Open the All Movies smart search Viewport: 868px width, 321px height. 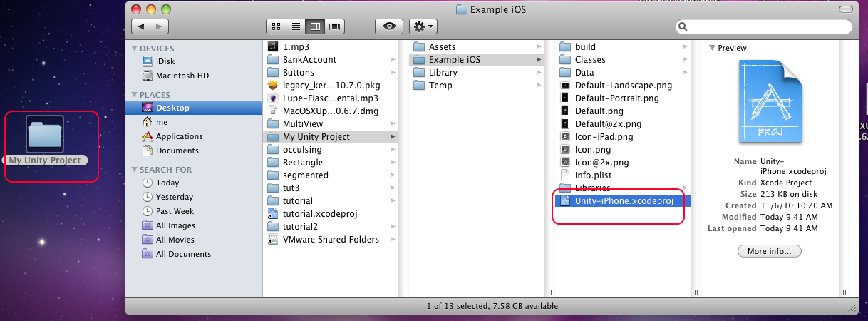(x=175, y=240)
